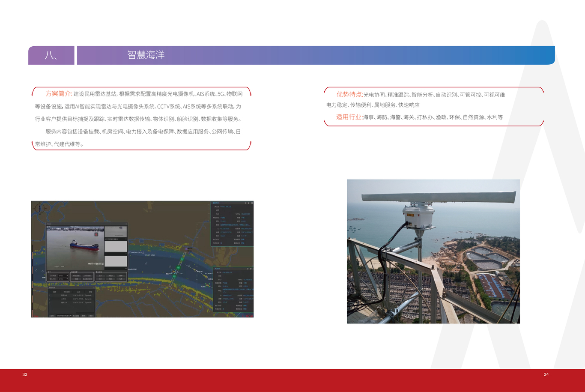Viewport: 585px width, 392px height.
Task: Select the main ship camera video view
Action: pos(75,248)
